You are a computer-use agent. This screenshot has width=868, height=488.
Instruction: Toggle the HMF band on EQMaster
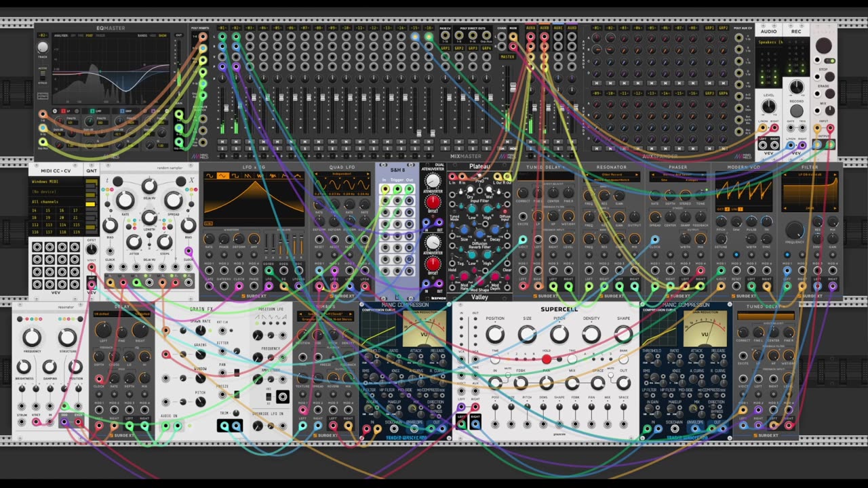click(123, 110)
